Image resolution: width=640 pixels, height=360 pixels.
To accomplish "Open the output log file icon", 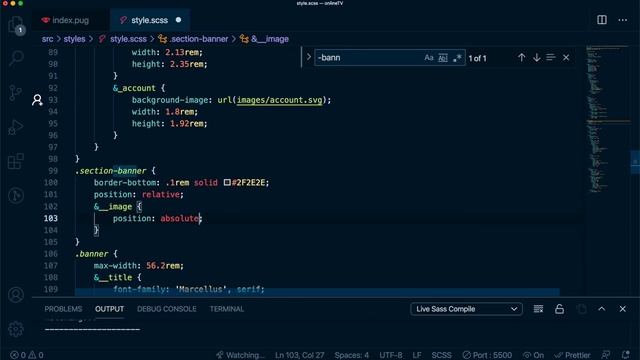I will click(x=582, y=309).
